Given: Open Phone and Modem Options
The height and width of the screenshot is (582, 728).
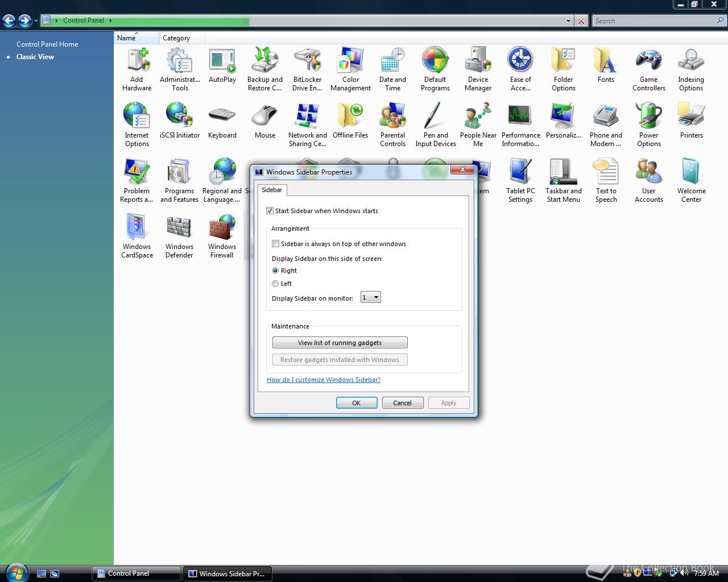Looking at the screenshot, I should (606, 125).
